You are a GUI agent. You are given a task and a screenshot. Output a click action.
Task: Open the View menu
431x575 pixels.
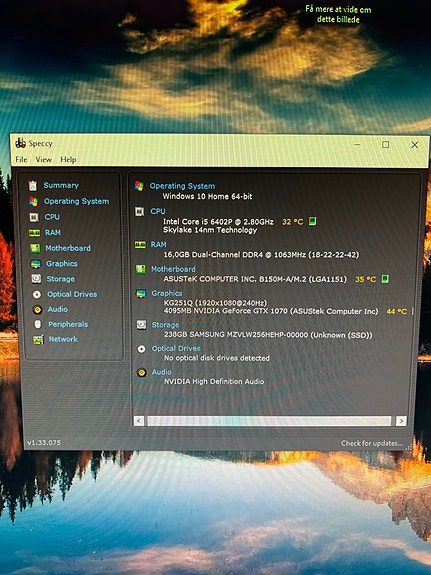tap(44, 160)
